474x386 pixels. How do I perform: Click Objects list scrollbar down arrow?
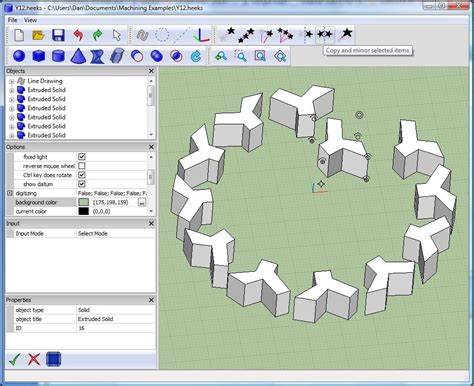click(151, 135)
